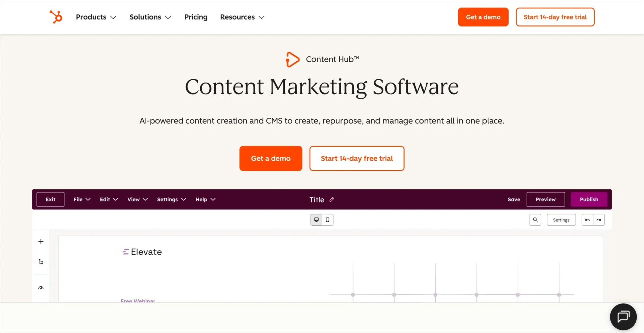The image size is (644, 333).
Task: Click hero Start 14-day free trial button
Action: click(357, 158)
